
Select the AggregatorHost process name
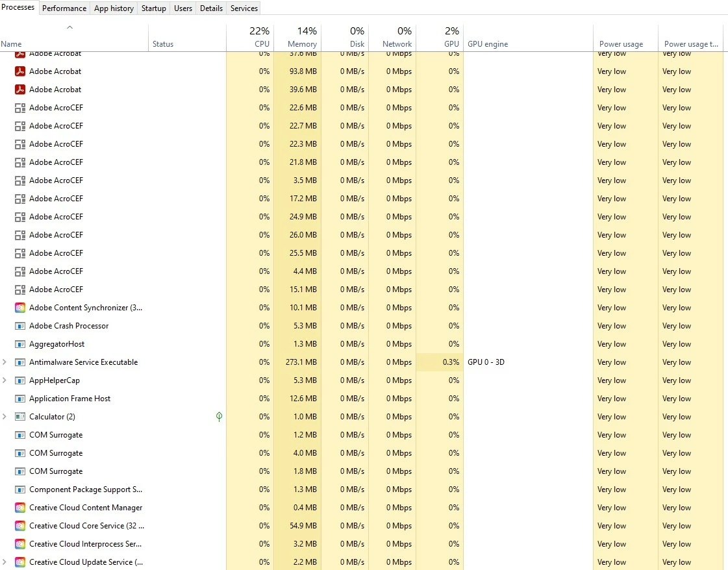pyautogui.click(x=56, y=344)
